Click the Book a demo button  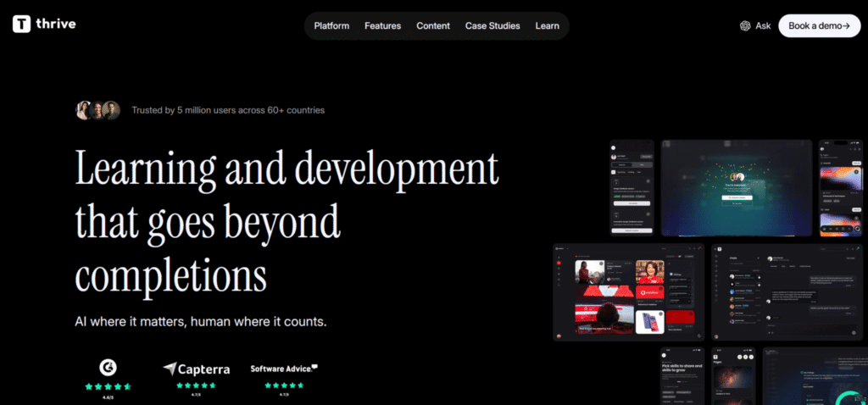[x=820, y=25]
